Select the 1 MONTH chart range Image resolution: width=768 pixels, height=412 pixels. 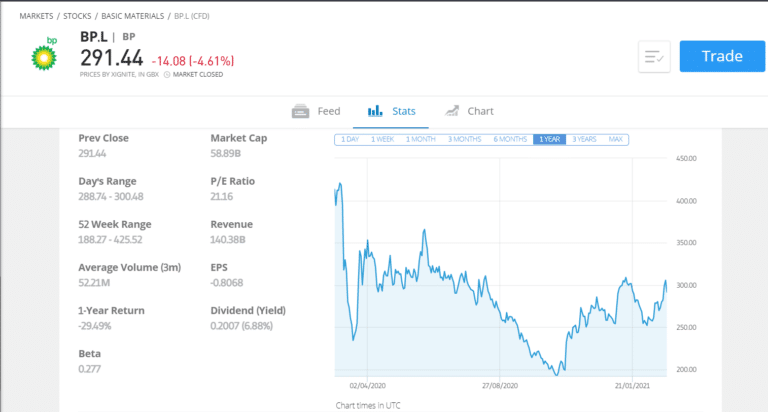click(420, 139)
